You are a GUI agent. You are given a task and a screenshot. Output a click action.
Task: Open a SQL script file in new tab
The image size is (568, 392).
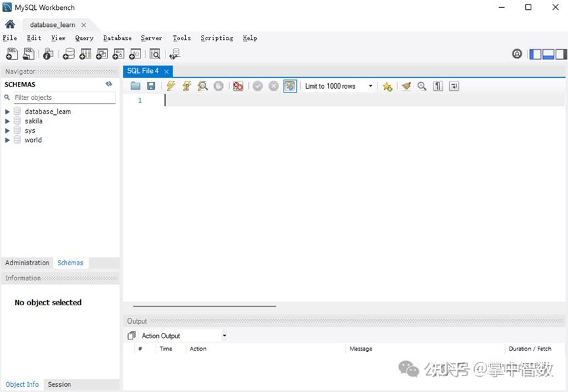point(29,54)
